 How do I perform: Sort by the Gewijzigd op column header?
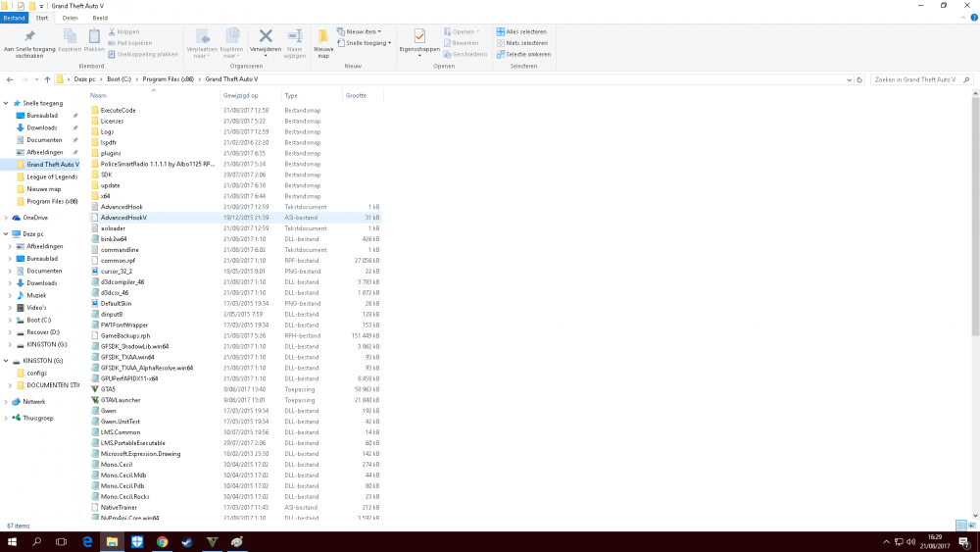250,96
